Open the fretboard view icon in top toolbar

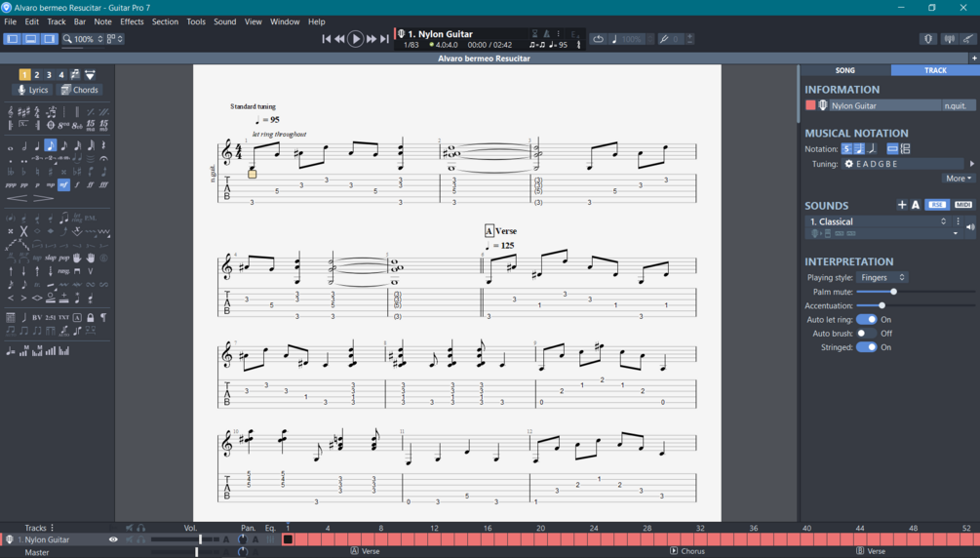coord(928,39)
